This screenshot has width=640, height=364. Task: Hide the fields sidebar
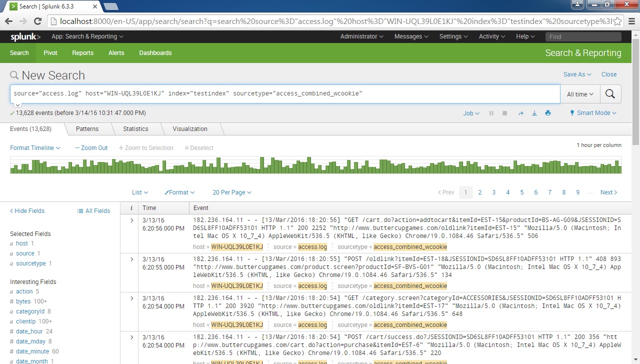[26, 210]
